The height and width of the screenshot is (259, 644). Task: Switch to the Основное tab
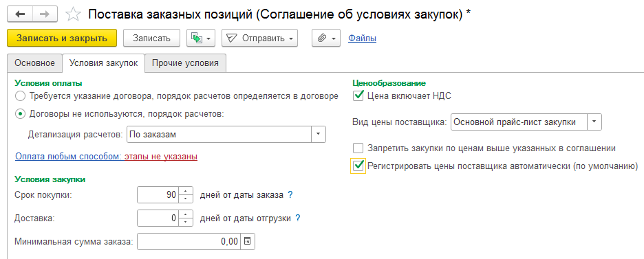34,63
